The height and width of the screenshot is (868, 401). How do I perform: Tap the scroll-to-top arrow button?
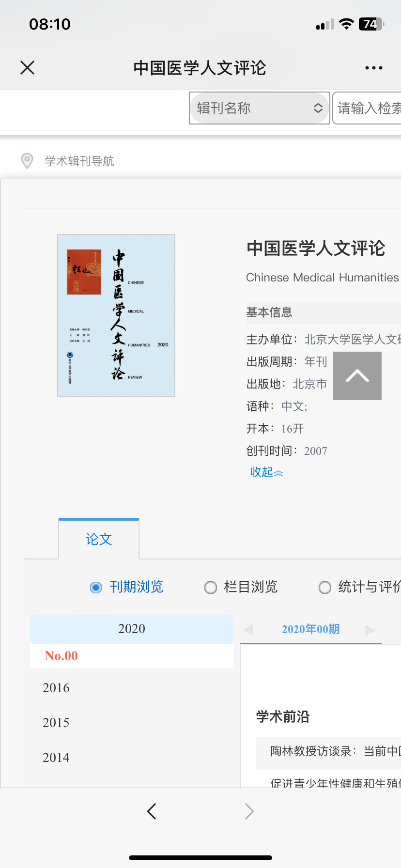pos(357,376)
